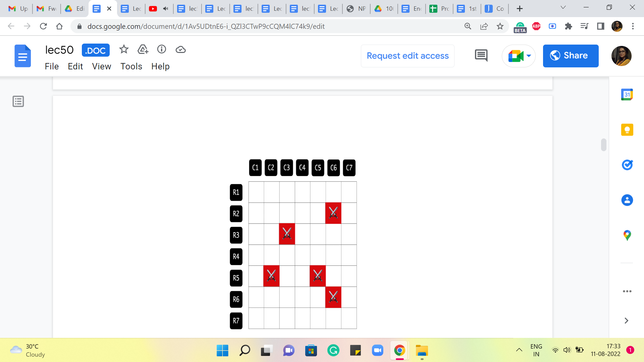
Task: Click Request edit access button
Action: pos(408,56)
